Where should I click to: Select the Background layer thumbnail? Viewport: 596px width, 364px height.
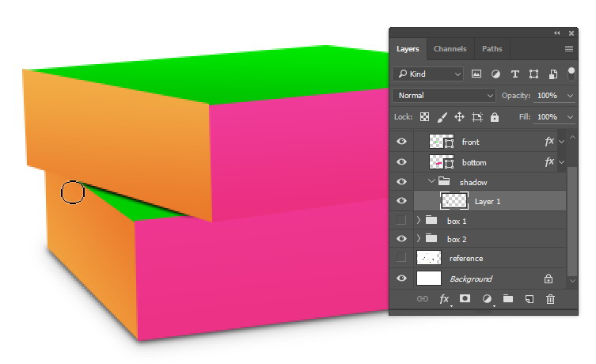[429, 279]
